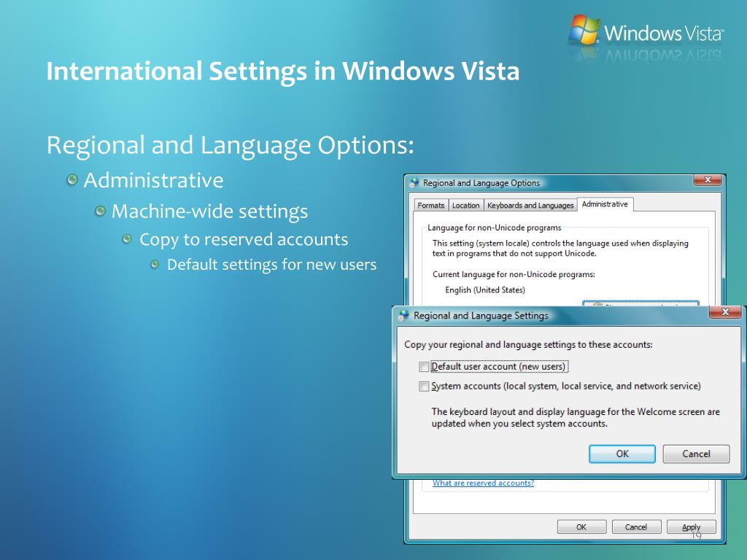
Task: Click 'Copy to reserved accounts' bullet text
Action: click(244, 239)
